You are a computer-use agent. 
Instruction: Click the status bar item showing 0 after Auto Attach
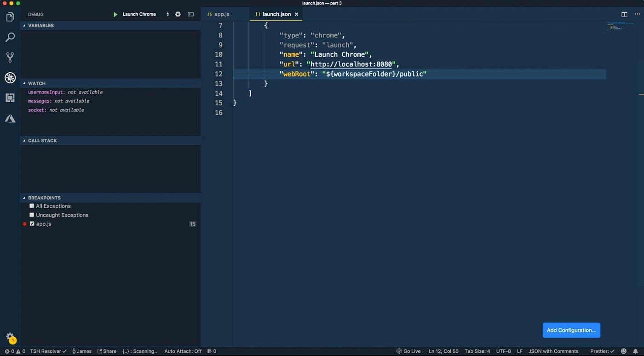pyautogui.click(x=212, y=351)
